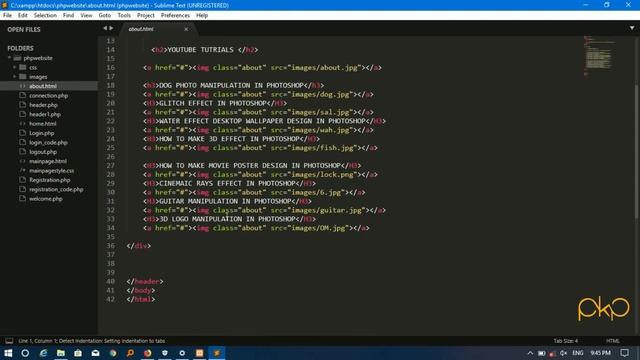Click line number 42 in the gutter

[x=110, y=299]
